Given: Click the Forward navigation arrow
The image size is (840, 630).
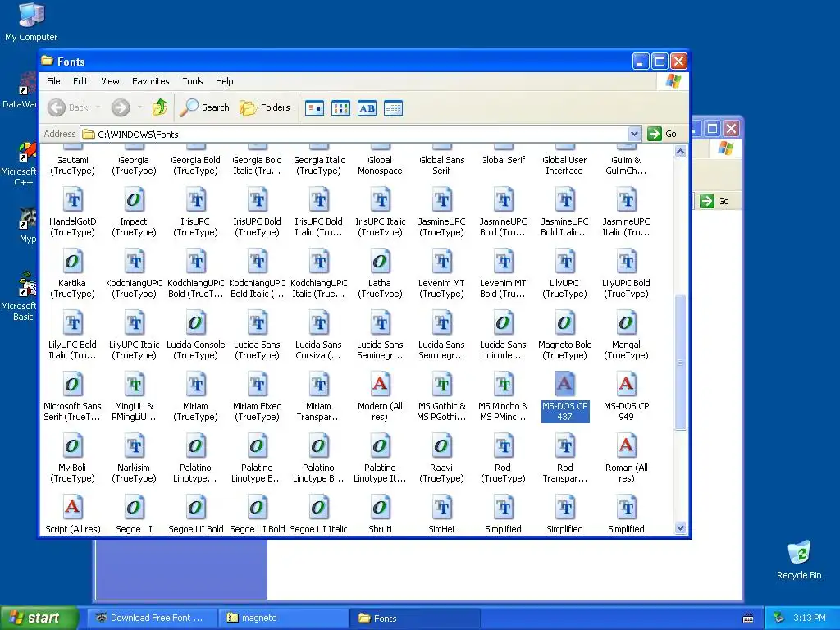Looking at the screenshot, I should [121, 107].
